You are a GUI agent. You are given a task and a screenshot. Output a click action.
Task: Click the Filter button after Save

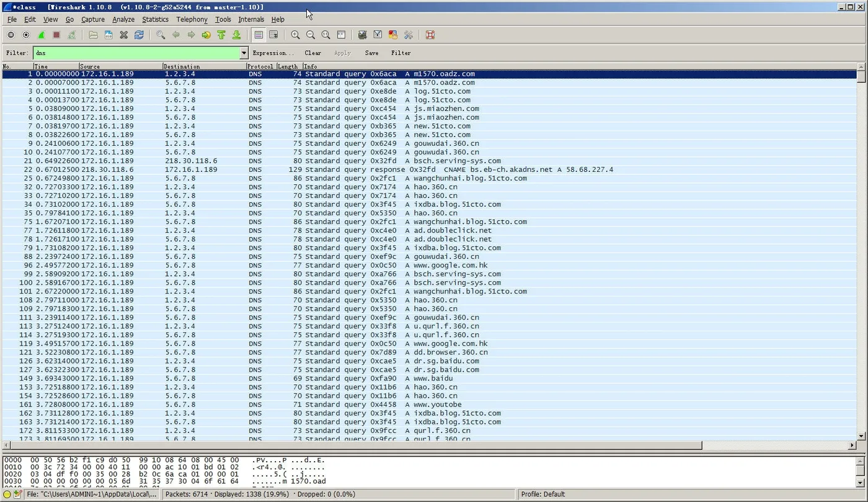[x=401, y=53]
